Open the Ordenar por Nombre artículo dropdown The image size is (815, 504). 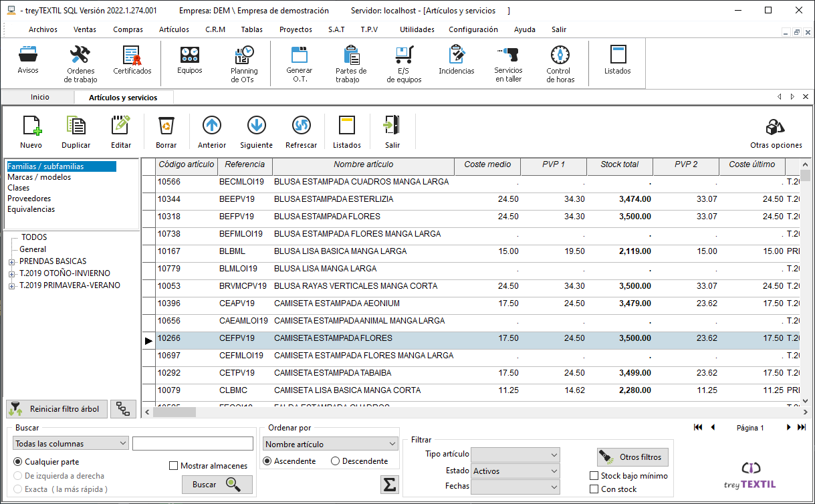click(x=331, y=444)
